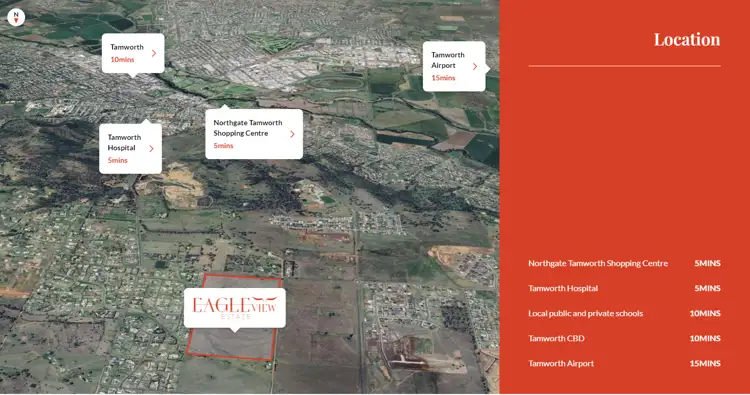The image size is (750, 395).
Task: Click the 10mins text on Tamworth card
Action: (122, 59)
